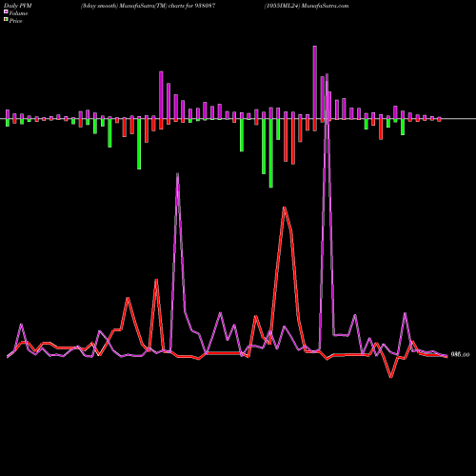This screenshot has height=476, width=476.
Task: Click the '986.00' price value label
Action: 460,355
